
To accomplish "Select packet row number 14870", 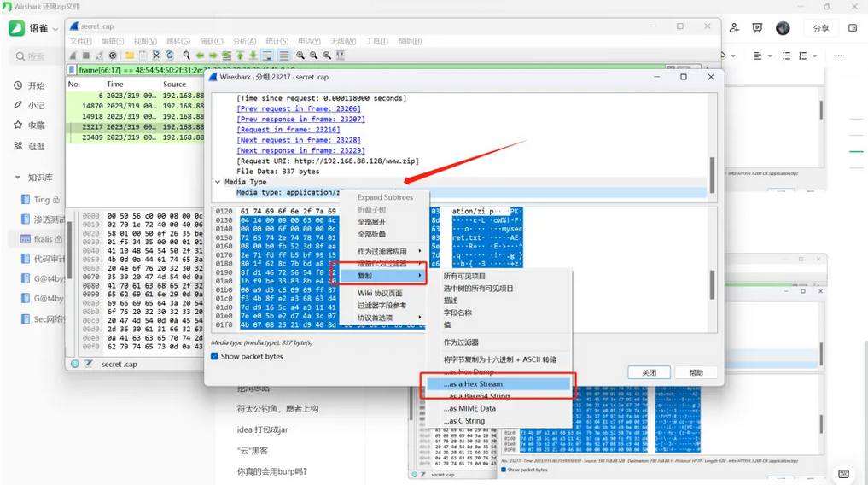I will [136, 106].
